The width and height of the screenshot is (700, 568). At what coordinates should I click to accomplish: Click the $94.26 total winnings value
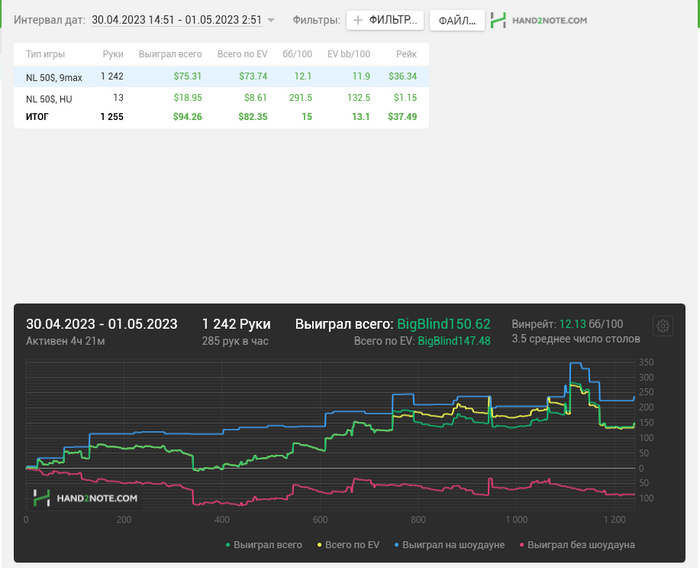[x=188, y=117]
